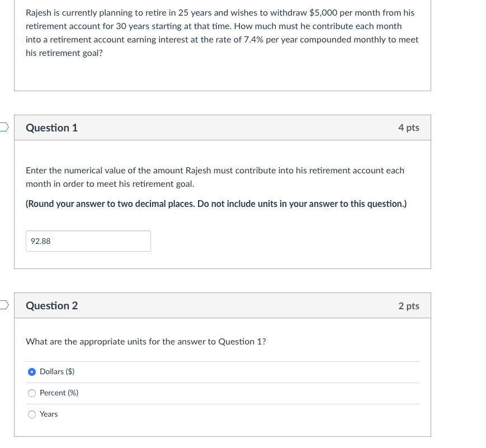The width and height of the screenshot is (486, 448).
Task: Click the "Years" answer label text
Action: 49,414
